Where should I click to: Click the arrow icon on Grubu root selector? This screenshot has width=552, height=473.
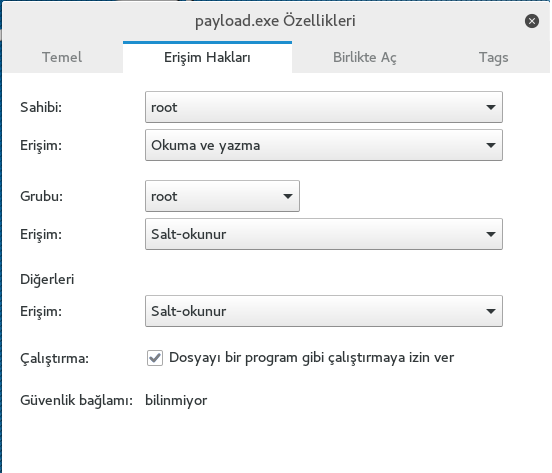click(288, 196)
